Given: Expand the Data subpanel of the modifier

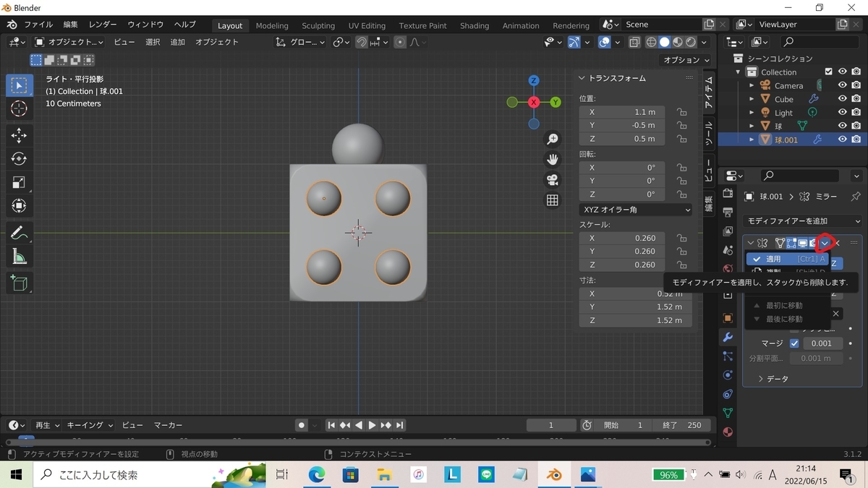Looking at the screenshot, I should [x=761, y=379].
